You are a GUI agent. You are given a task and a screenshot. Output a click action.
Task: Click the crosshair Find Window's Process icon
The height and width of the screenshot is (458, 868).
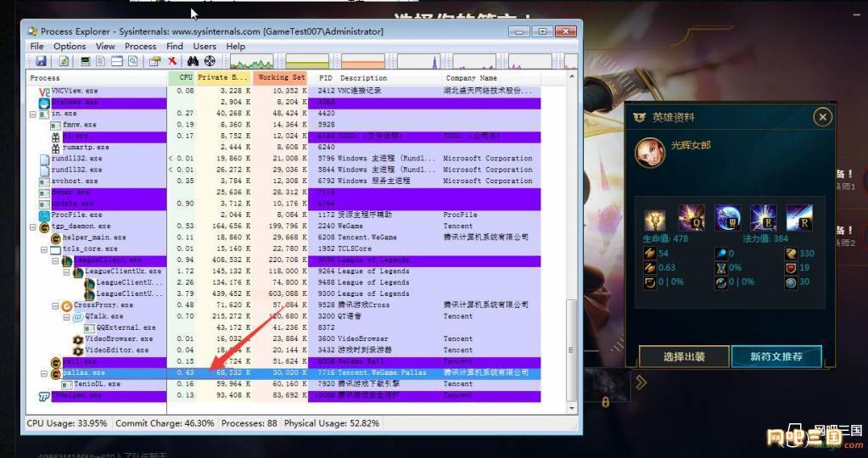(210, 61)
